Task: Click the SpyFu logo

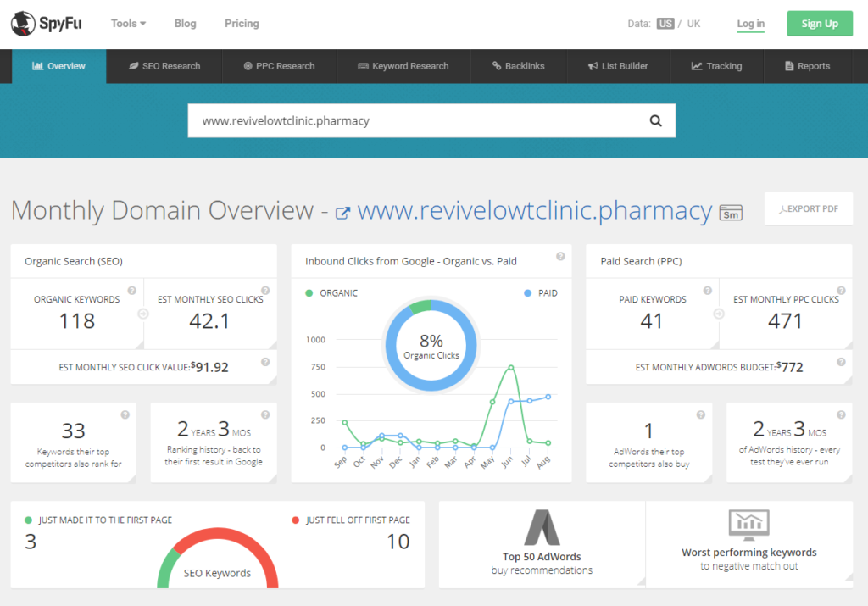Action: pyautogui.click(x=47, y=23)
